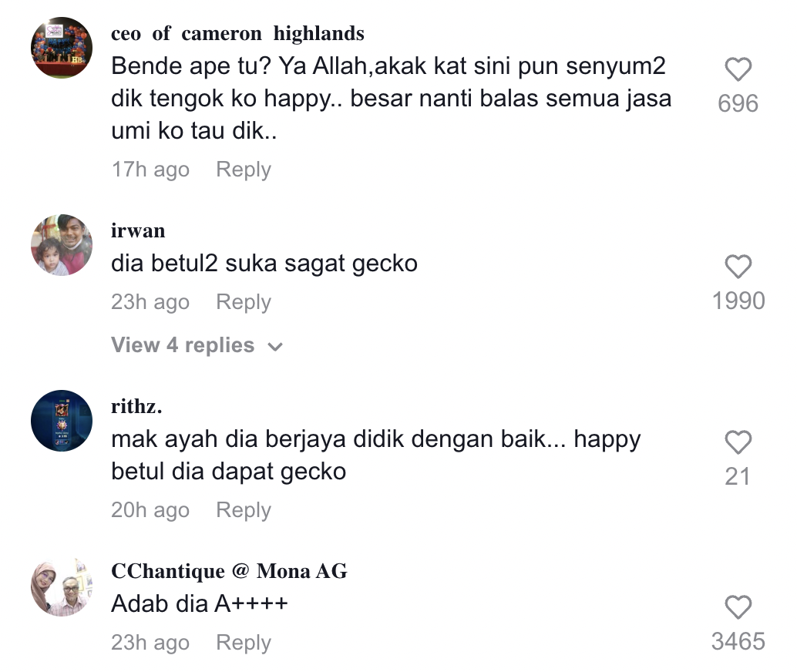Open ceo of cameron highlands profile picture
This screenshot has width=797, height=672.
click(x=62, y=48)
